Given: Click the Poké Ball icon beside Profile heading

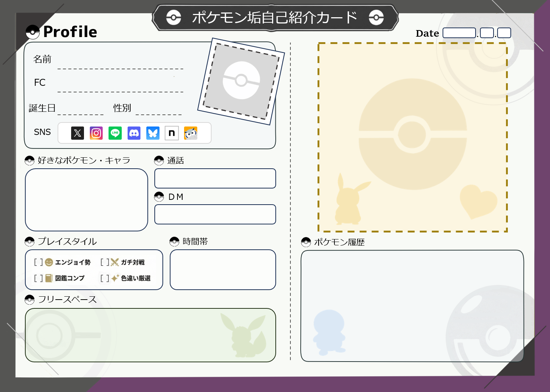Looking at the screenshot, I should click(x=33, y=32).
